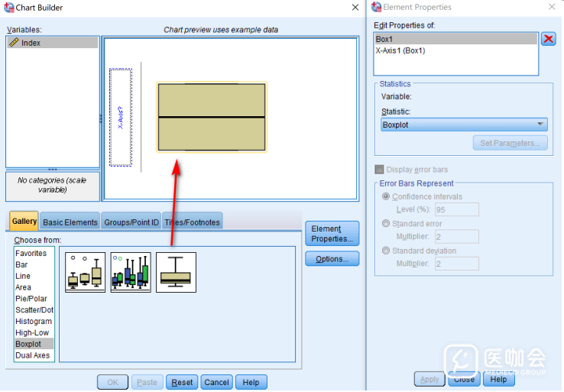This screenshot has height=392, width=564.
Task: Click the X-Axis drop zone in preview
Action: 121,117
